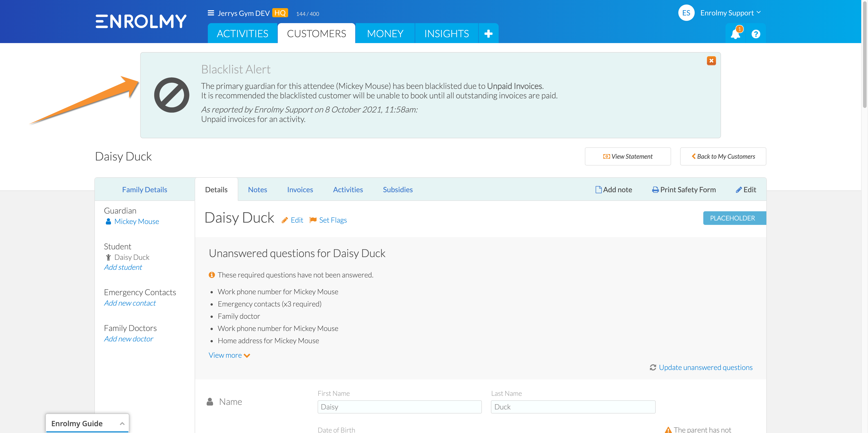
Task: Click the Enrolmy logo
Action: click(141, 21)
